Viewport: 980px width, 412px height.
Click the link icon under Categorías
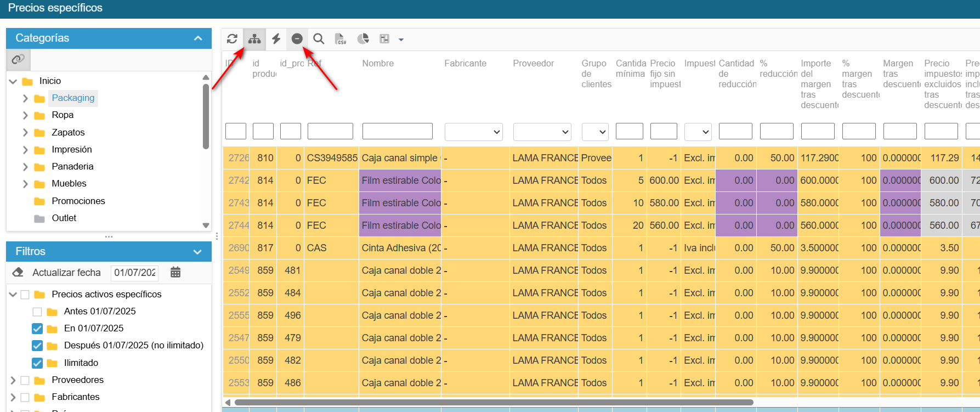point(19,59)
